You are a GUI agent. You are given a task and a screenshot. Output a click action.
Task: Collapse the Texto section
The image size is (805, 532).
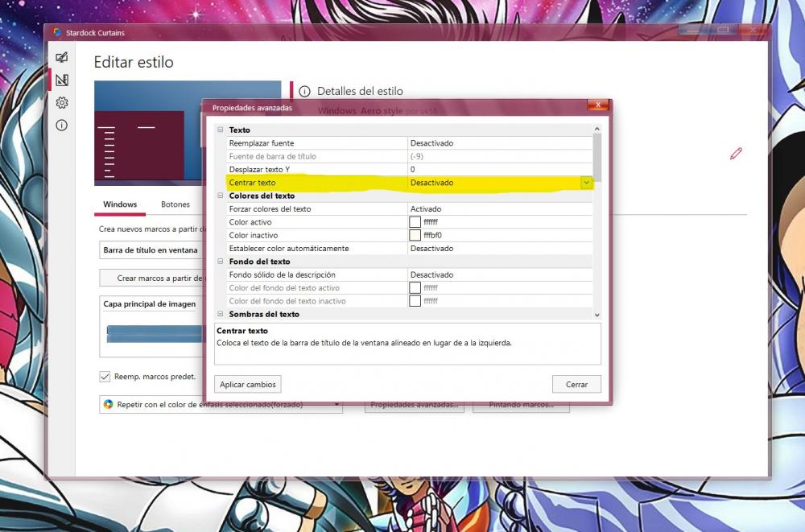221,130
